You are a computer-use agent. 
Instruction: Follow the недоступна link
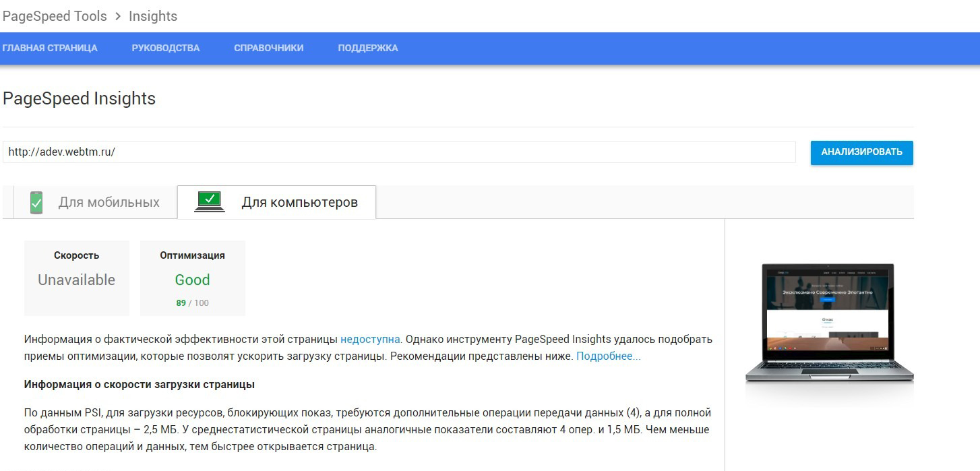pyautogui.click(x=370, y=339)
